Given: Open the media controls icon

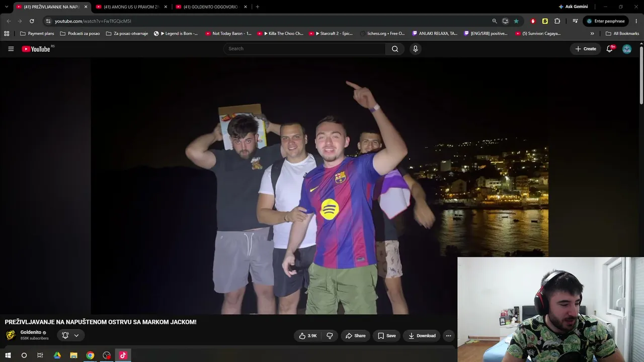Looking at the screenshot, I should [x=575, y=21].
